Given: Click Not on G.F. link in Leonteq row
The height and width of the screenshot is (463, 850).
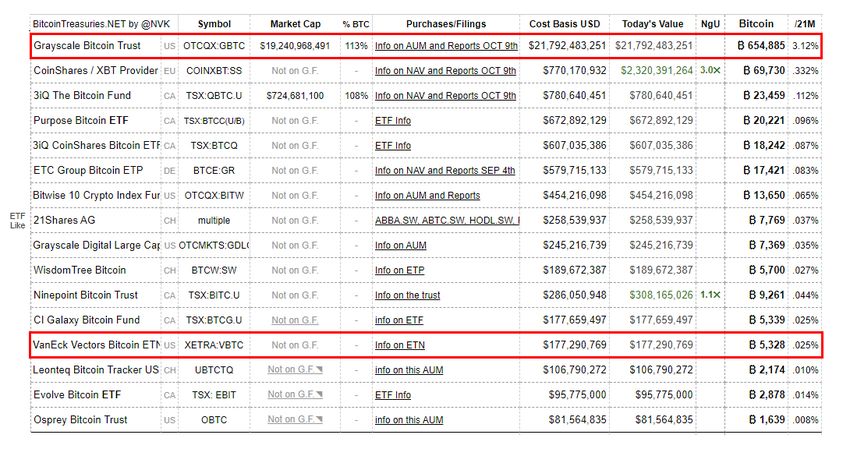Looking at the screenshot, I should [x=295, y=370].
